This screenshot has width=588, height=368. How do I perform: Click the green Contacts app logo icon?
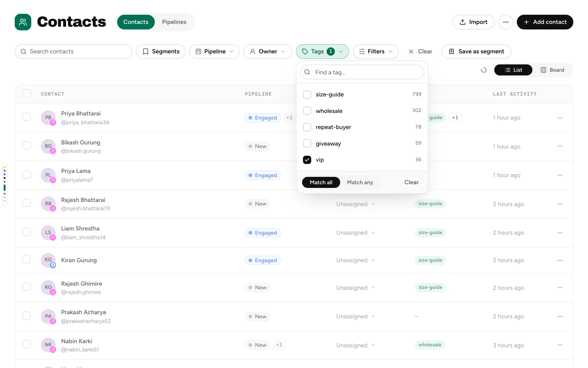tap(23, 22)
